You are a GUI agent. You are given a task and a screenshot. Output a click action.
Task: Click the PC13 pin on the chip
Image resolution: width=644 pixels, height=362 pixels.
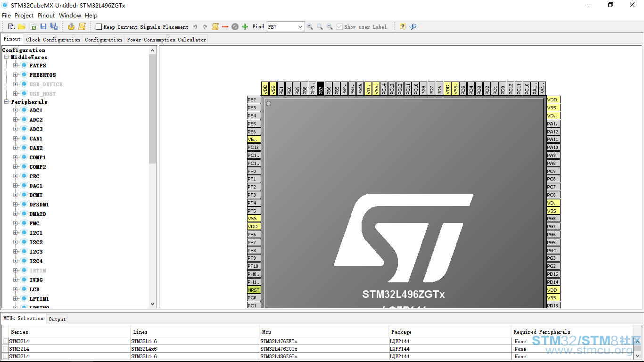[x=254, y=148]
